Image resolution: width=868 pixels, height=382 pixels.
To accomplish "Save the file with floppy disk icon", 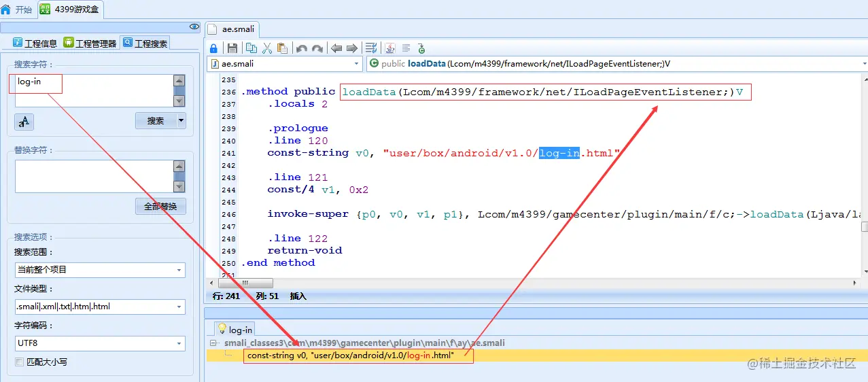I will coord(232,48).
